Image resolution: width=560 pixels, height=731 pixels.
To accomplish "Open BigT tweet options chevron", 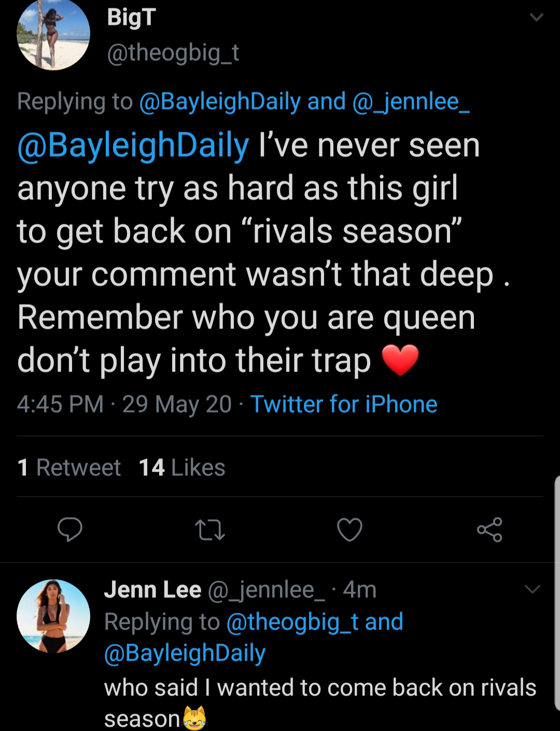I will pos(536,17).
